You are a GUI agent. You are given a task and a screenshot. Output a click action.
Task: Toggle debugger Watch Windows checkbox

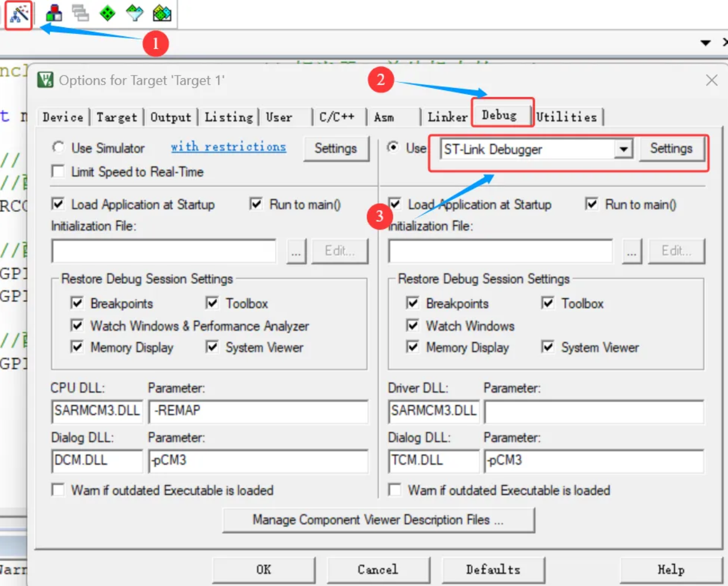pos(413,325)
